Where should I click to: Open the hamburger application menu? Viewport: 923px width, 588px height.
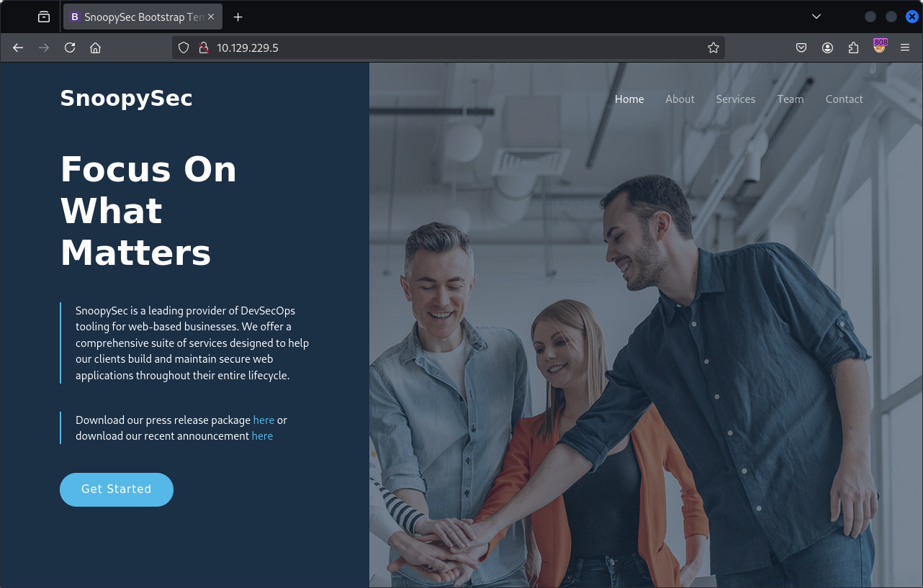(905, 48)
